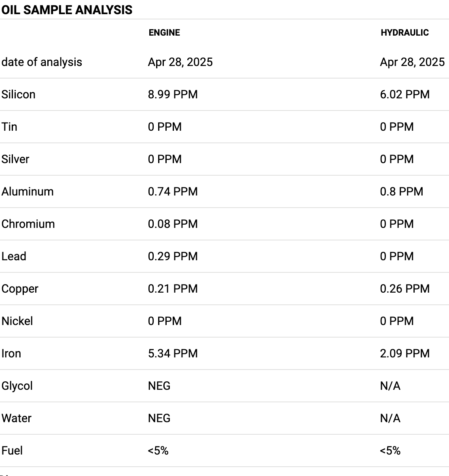449x476 pixels.
Task: Select the HYDRAULIC column header
Action: pyautogui.click(x=405, y=32)
